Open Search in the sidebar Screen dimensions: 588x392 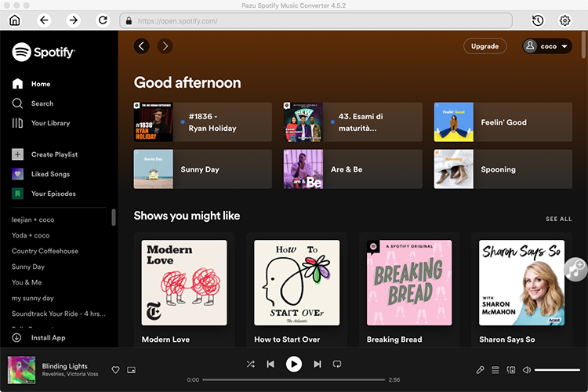(x=42, y=103)
